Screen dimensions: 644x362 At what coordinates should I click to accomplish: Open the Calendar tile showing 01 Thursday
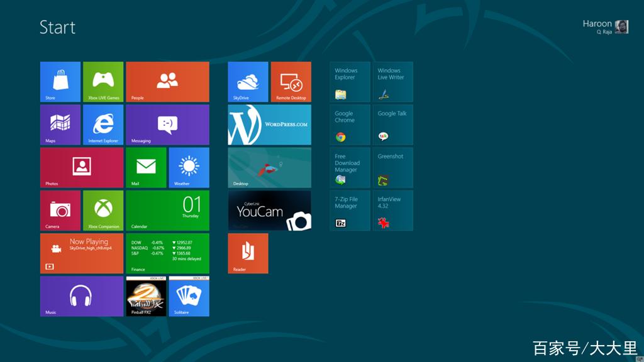(167, 211)
